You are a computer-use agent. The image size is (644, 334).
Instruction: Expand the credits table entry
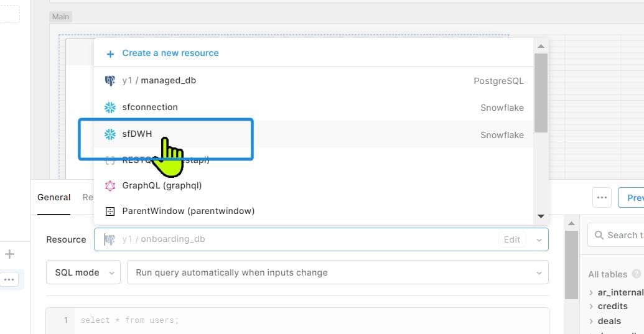tap(591, 307)
